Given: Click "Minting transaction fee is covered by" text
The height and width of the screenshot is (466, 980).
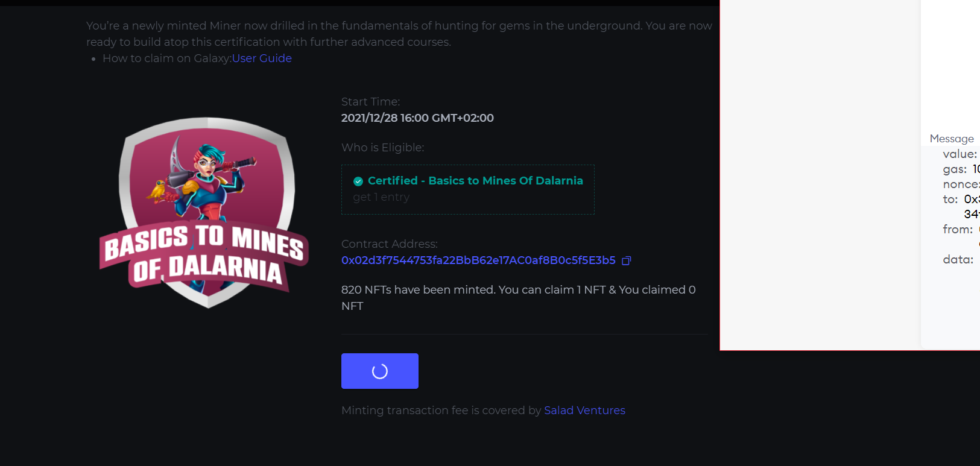Looking at the screenshot, I should 441,411.
